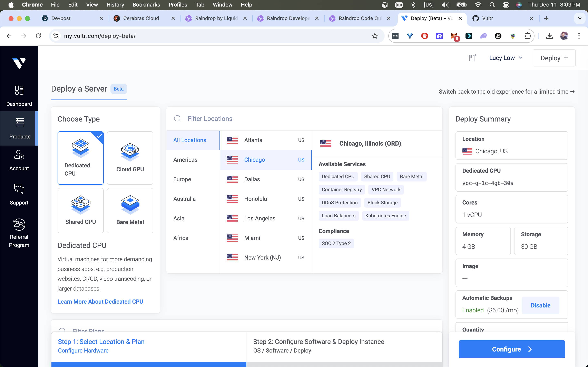Click the cart icon beside Lucy Low

472,58
